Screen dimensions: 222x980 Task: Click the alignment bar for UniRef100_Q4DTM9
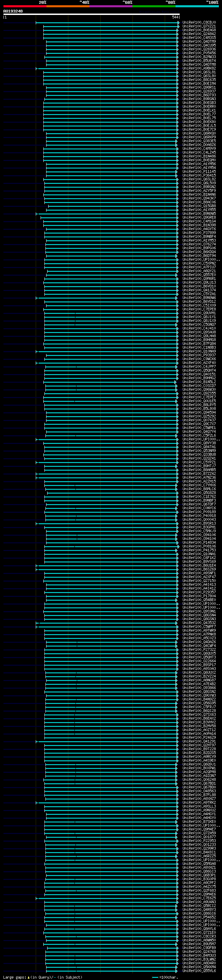click(112, 41)
